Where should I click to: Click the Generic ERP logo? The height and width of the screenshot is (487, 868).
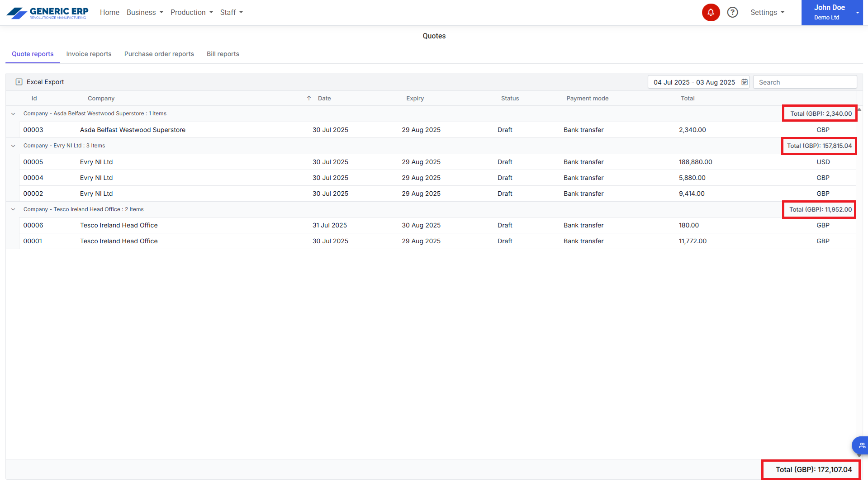tap(47, 13)
